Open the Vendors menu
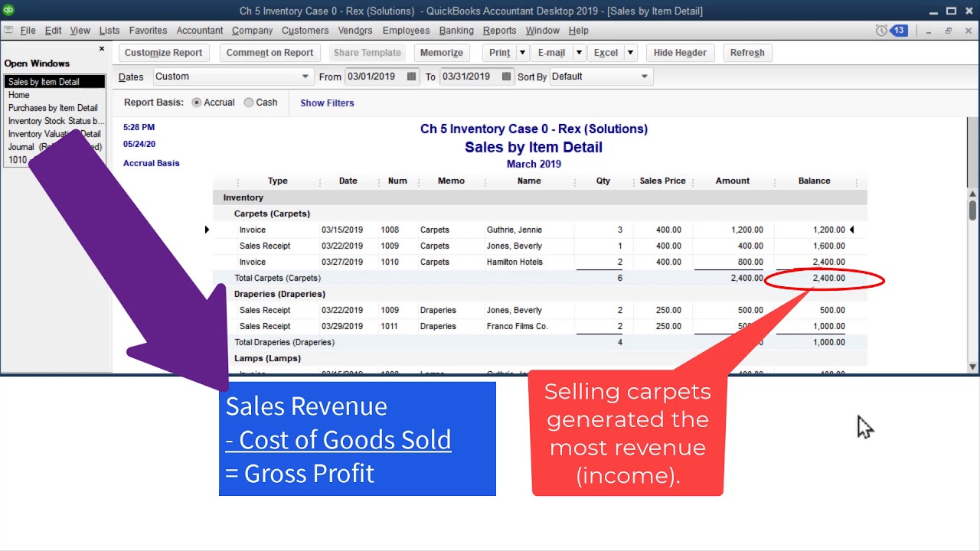Screen dimensions: 980x551 [x=354, y=31]
